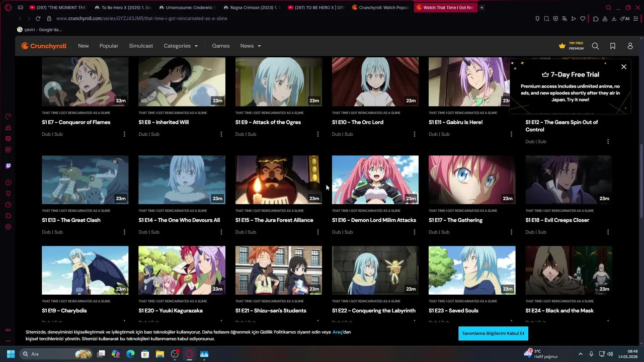Open options for S1 E11 Gabiru Is Here
The height and width of the screenshot is (362, 644).
tap(511, 134)
